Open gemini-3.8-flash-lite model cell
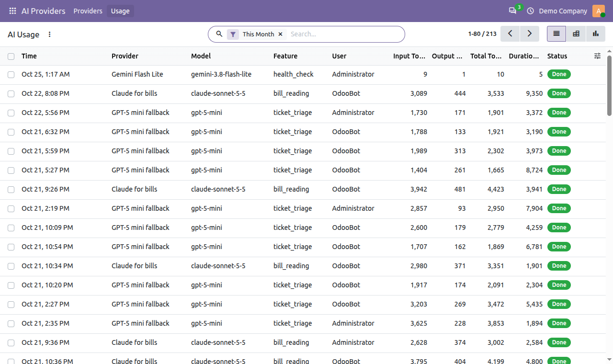Image resolution: width=613 pixels, height=364 pixels. pos(221,74)
